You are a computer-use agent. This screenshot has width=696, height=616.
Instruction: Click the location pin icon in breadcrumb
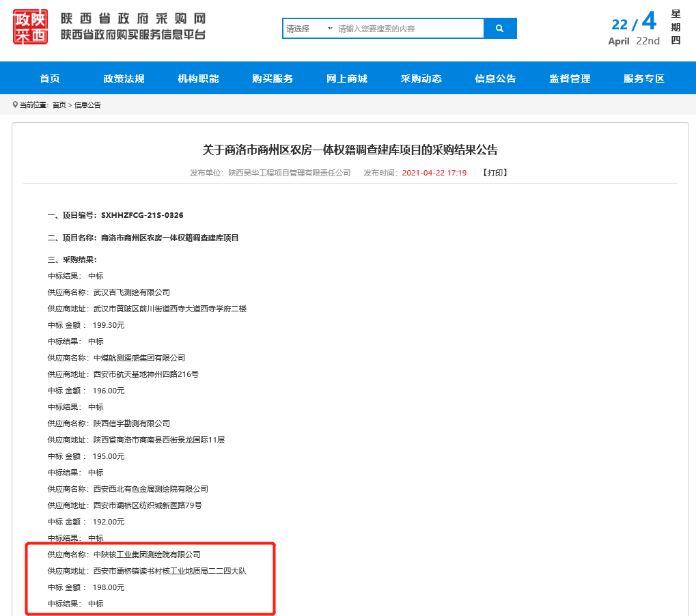pos(15,104)
